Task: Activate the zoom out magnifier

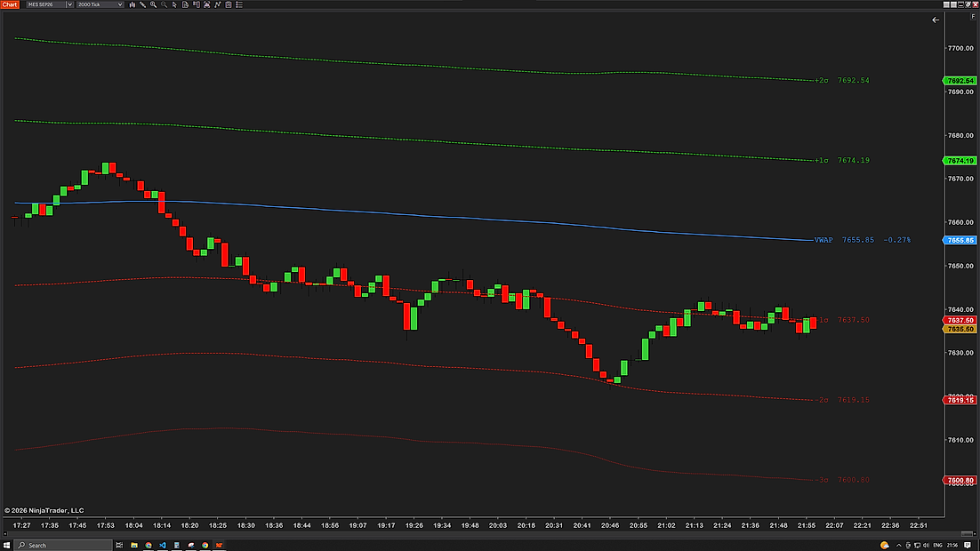Action: click(164, 4)
